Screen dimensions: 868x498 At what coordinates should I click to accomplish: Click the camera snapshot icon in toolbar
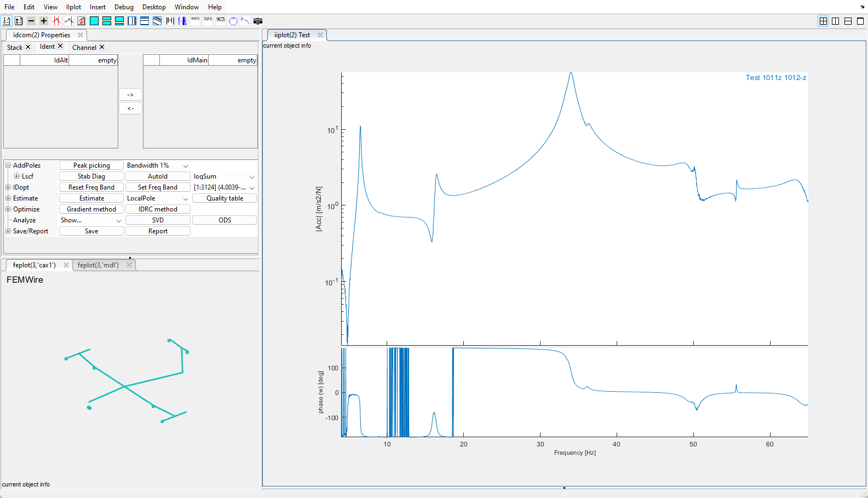[x=258, y=21]
